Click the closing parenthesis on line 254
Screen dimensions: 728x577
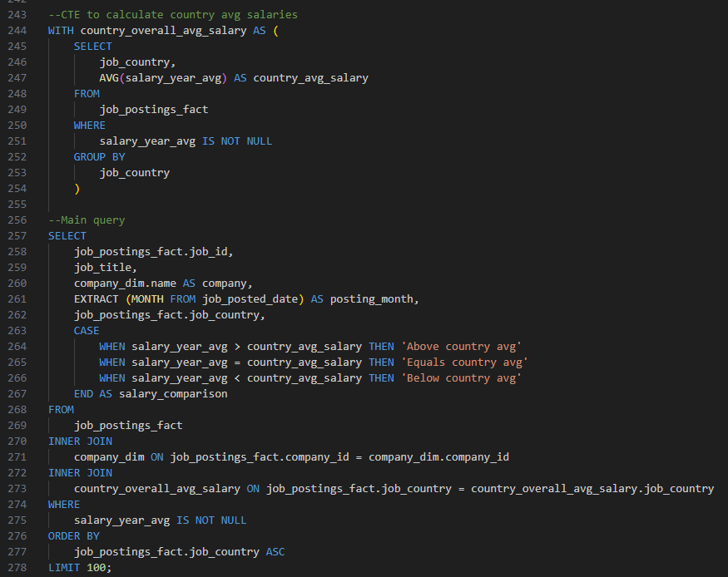click(77, 189)
